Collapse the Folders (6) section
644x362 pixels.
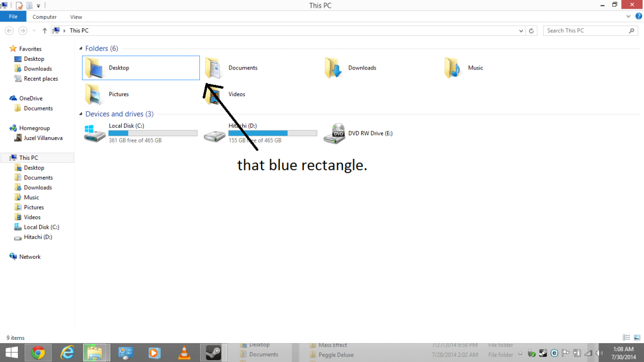pos(80,48)
